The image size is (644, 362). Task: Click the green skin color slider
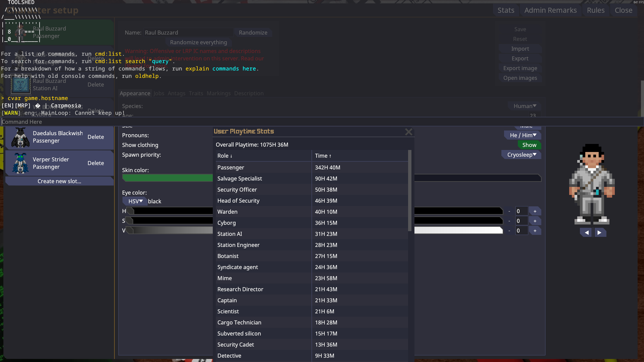pos(167,178)
